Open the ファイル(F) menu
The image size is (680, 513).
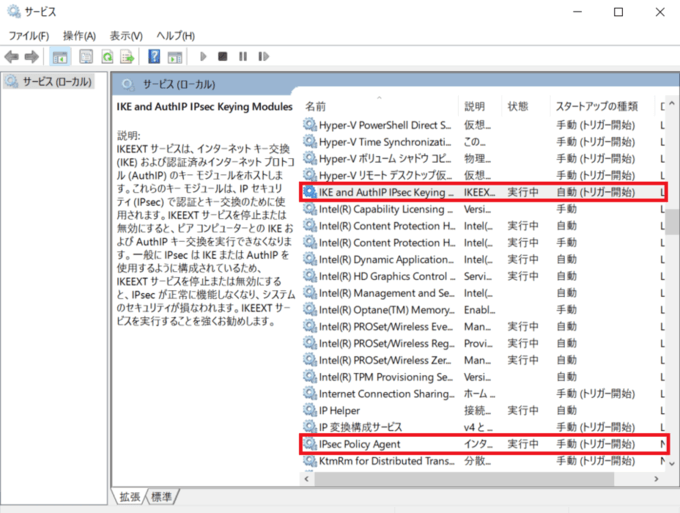coord(29,36)
